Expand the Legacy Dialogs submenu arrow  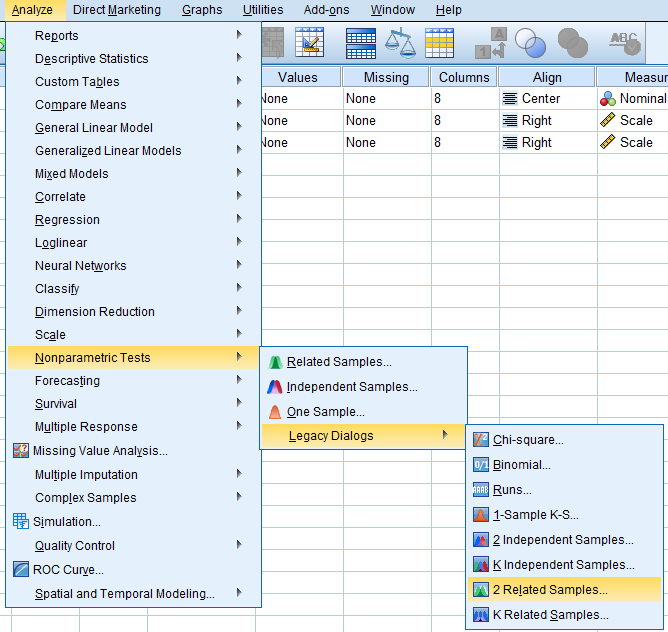point(445,435)
